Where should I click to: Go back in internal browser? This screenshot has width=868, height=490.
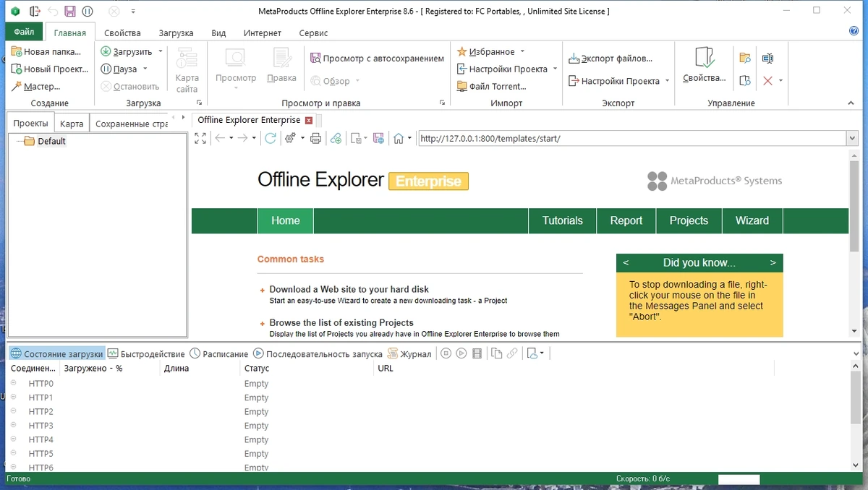(220, 138)
